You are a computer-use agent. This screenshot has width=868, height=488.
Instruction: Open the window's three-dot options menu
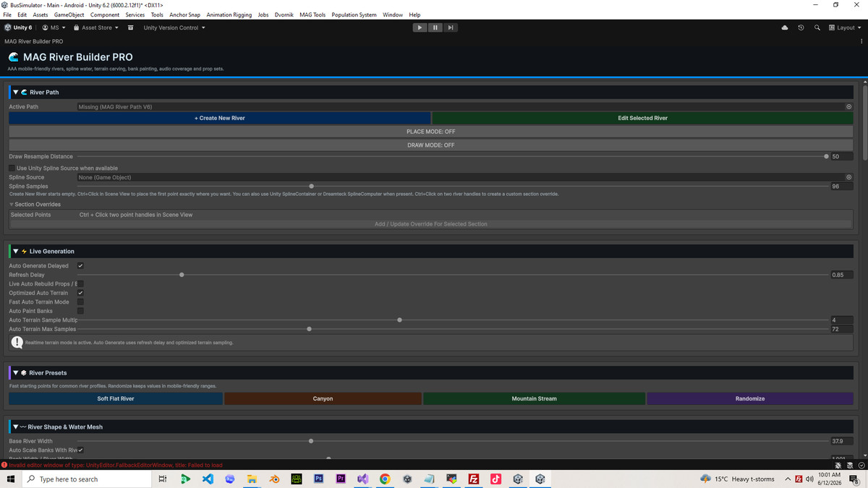(x=861, y=41)
